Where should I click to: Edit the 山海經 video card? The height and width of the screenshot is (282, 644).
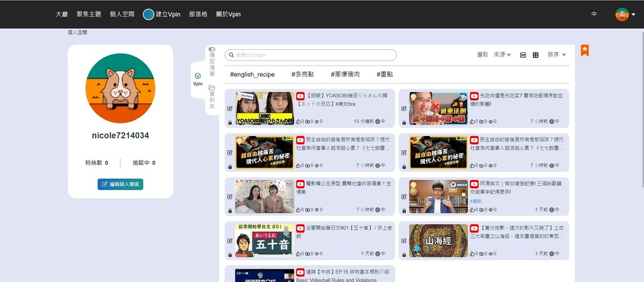(404, 240)
